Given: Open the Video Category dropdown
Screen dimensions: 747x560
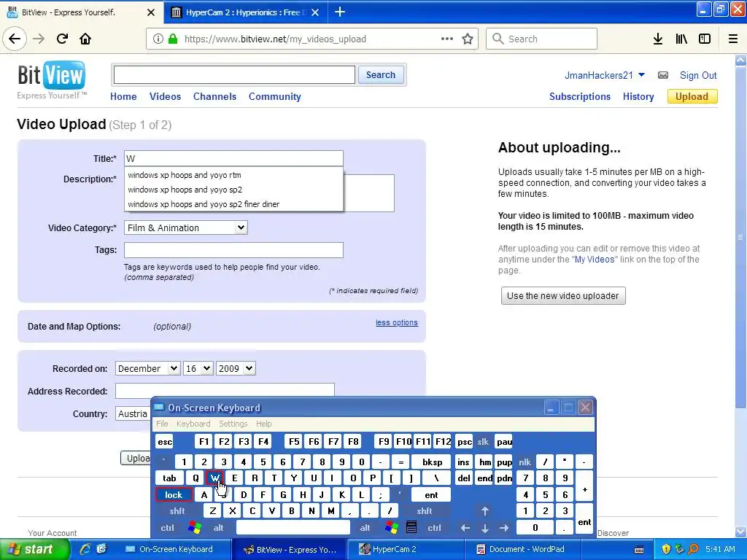Looking at the screenshot, I should tap(186, 227).
